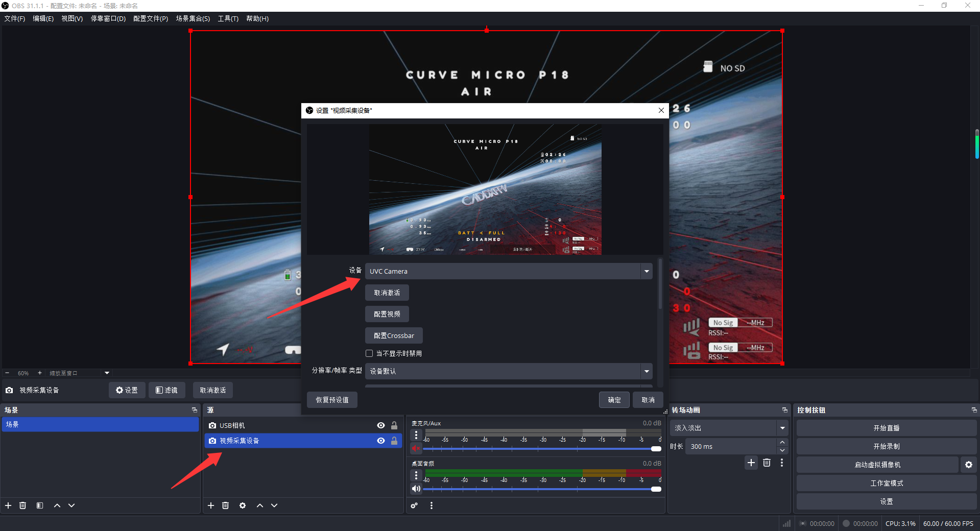
Task: Adjust the 麦克风/Aux volume slider
Action: pos(542,449)
